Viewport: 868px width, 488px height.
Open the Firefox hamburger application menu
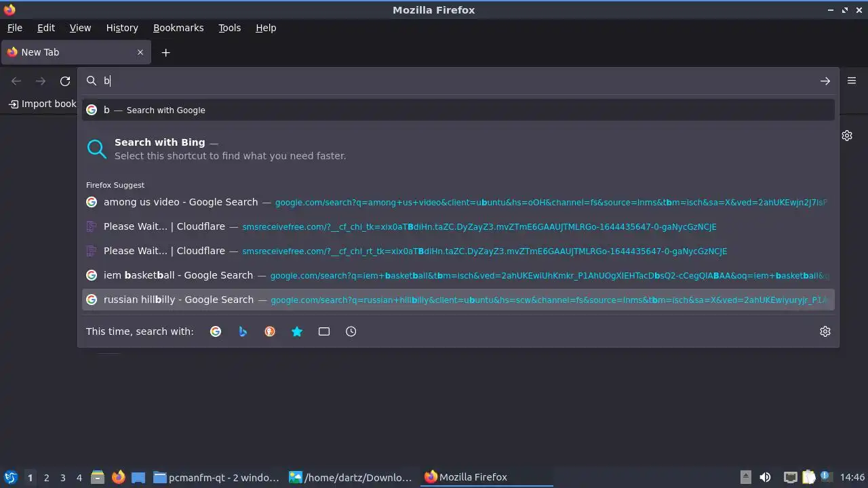852,81
